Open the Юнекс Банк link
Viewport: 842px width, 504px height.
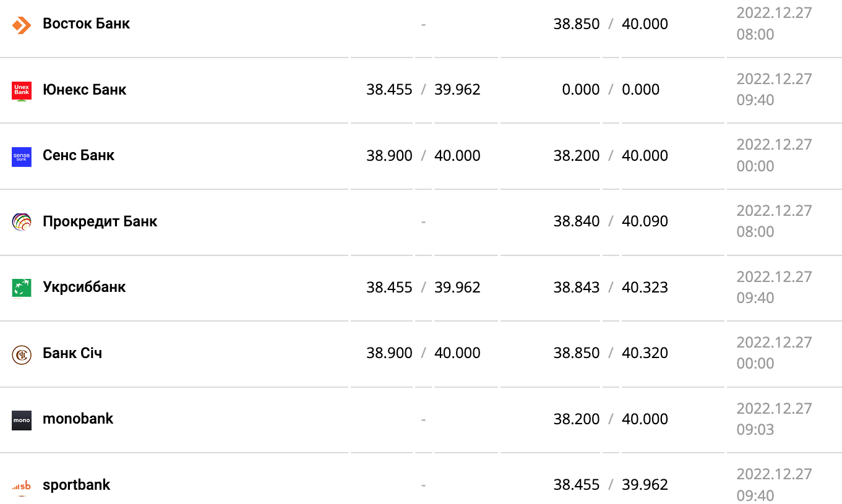coord(84,90)
